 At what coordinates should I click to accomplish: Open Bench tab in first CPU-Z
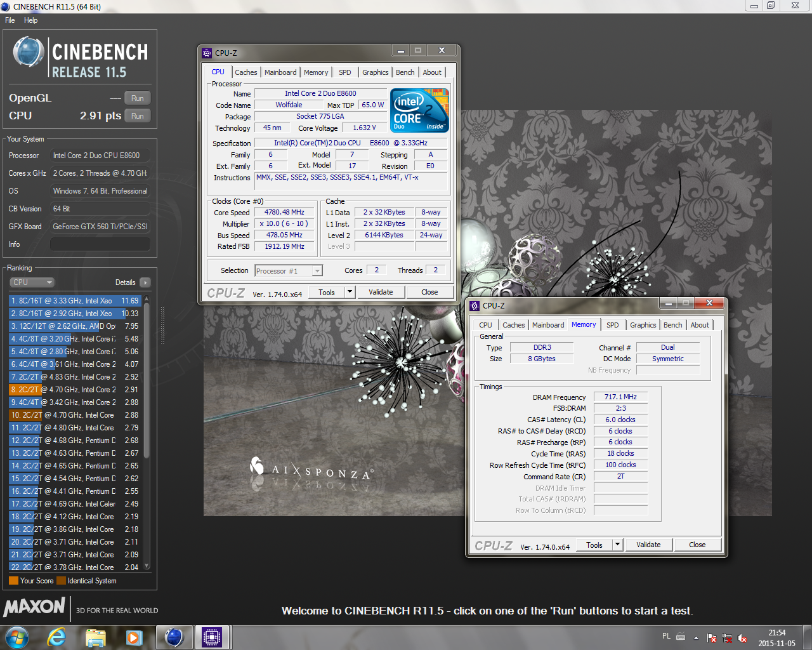pyautogui.click(x=405, y=72)
